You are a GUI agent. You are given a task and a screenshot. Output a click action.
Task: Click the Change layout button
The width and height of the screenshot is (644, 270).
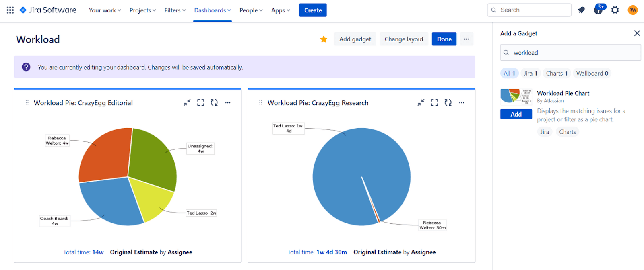point(404,39)
